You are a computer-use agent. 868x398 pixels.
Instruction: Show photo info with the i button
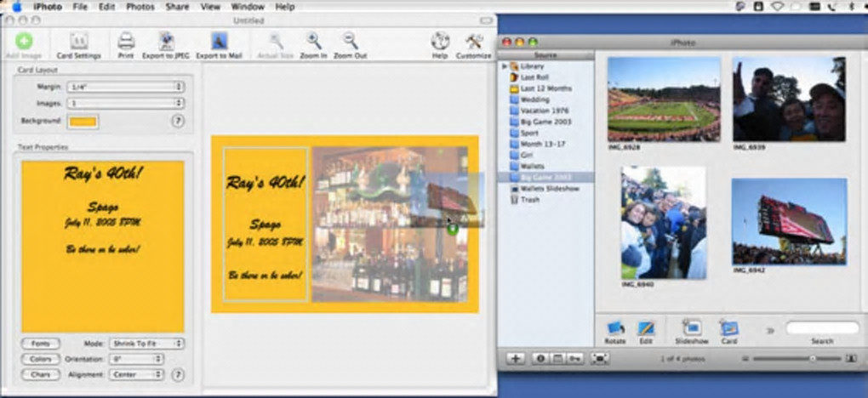click(541, 359)
